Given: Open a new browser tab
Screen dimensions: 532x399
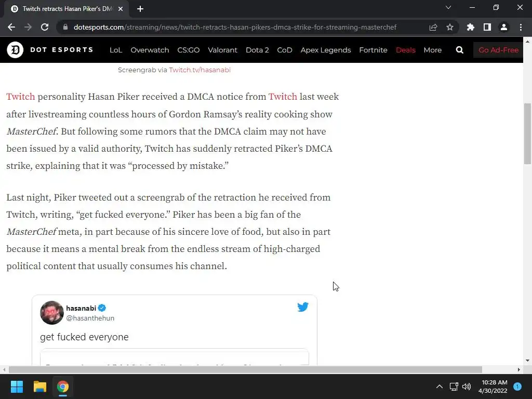Looking at the screenshot, I should click(x=140, y=9).
